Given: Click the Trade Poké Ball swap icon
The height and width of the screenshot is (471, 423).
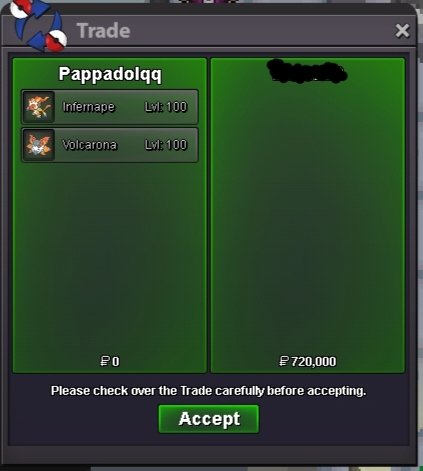Looking at the screenshot, I should click(39, 26).
